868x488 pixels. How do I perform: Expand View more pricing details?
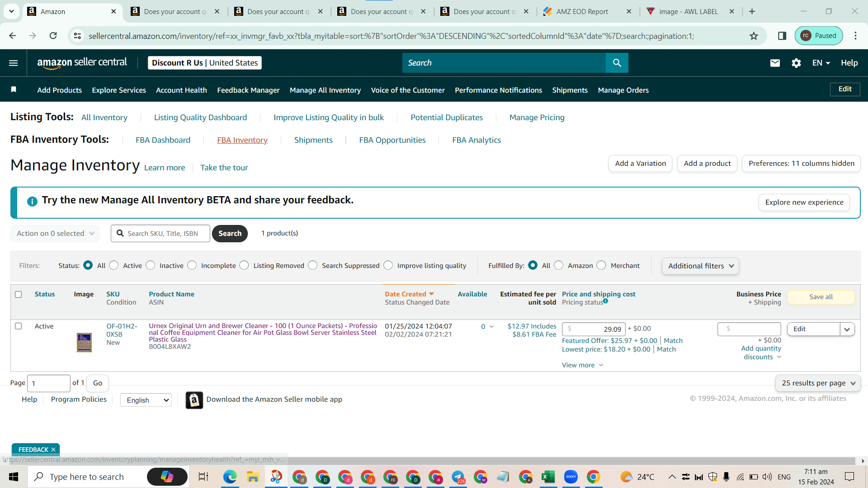(x=582, y=365)
